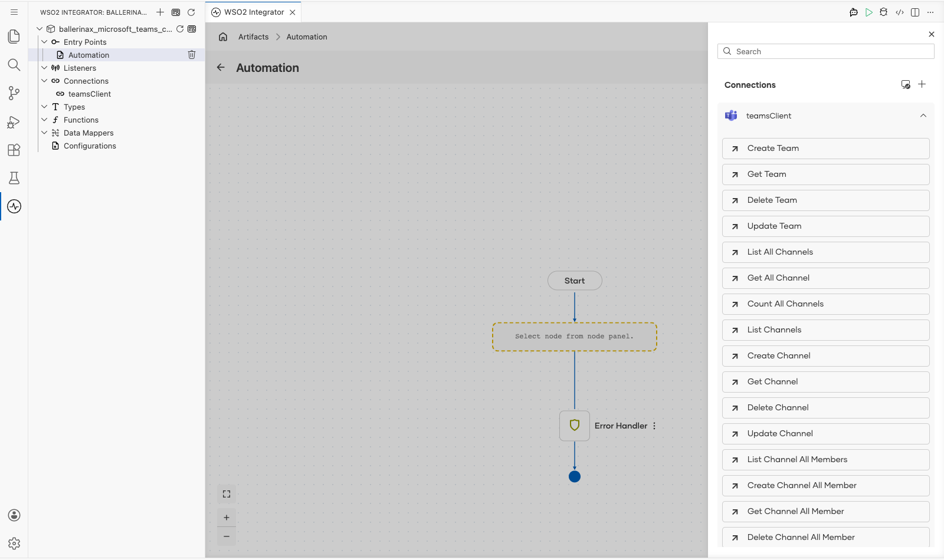Open Extensions view

point(14,150)
